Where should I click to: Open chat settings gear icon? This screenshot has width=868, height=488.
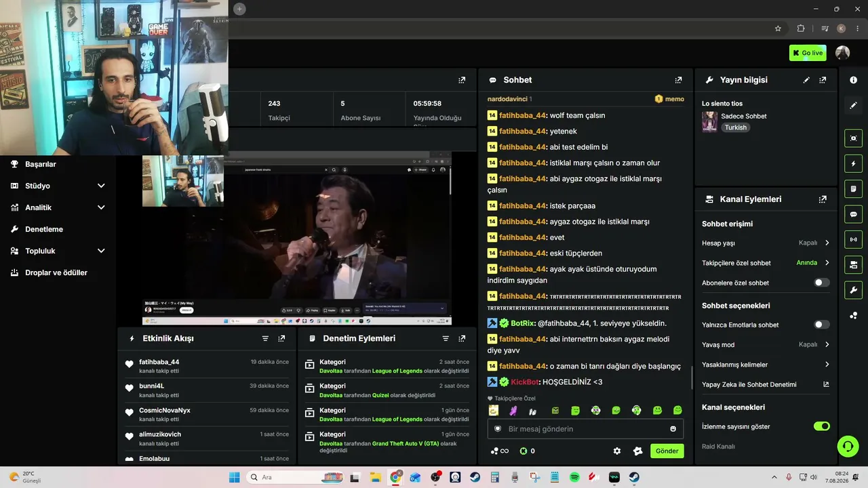tap(617, 451)
